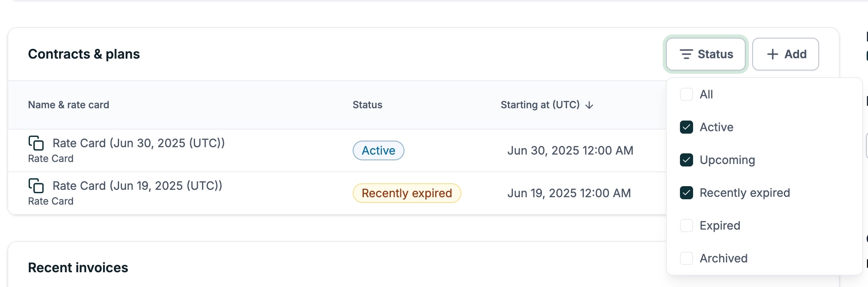The width and height of the screenshot is (868, 287).
Task: Open Rate Card (Jun 30, 2025 (UTC))
Action: click(138, 143)
